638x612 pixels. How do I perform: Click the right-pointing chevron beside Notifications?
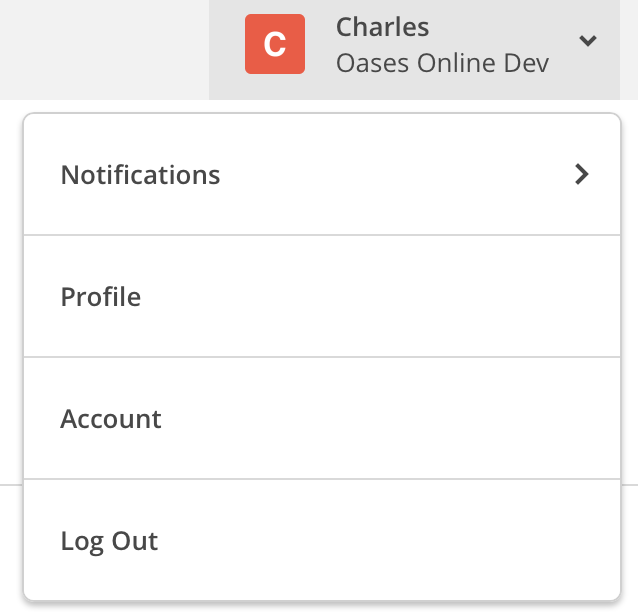(582, 174)
